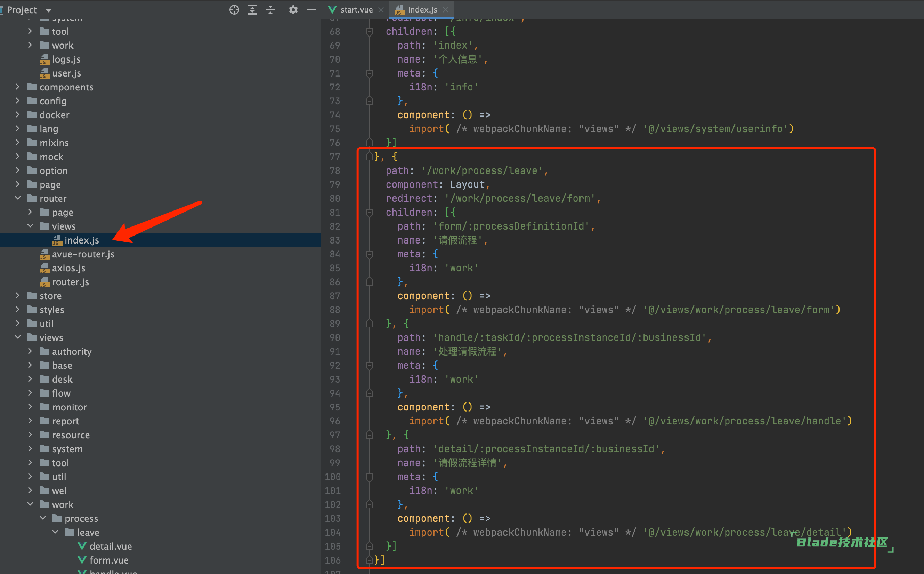Click the Collapse All icon in Project toolbar
Screen dimensions: 924x574
(270, 10)
